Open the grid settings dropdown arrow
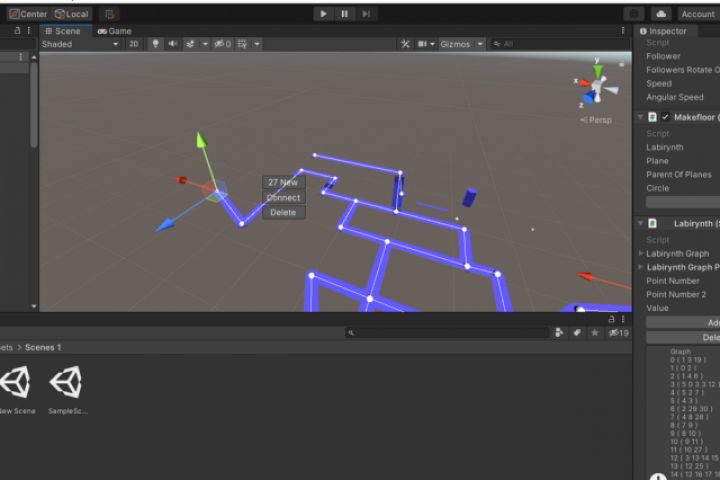720x480 pixels. [x=257, y=44]
